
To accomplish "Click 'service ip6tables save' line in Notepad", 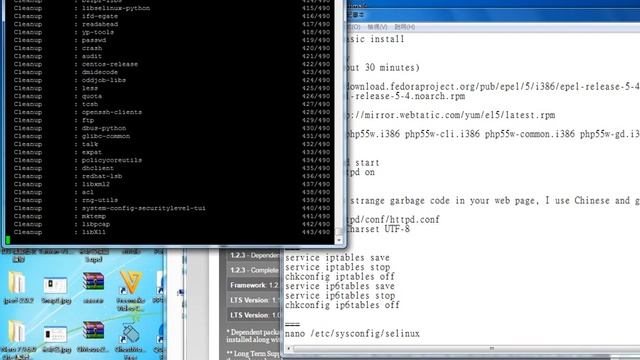I will coord(340,286).
